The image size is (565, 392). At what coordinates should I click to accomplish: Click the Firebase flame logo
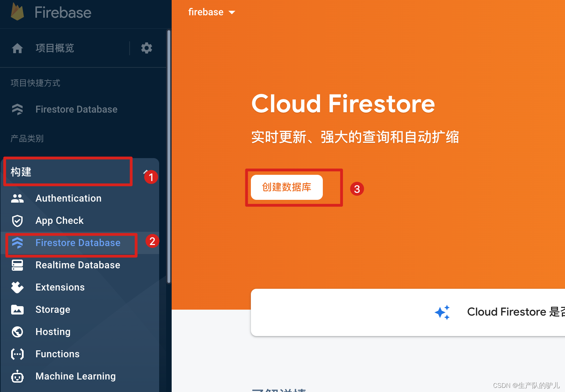17,11
